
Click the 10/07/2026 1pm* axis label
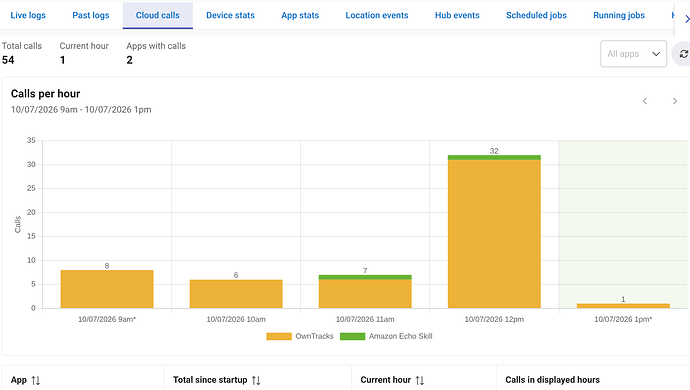pyautogui.click(x=623, y=319)
